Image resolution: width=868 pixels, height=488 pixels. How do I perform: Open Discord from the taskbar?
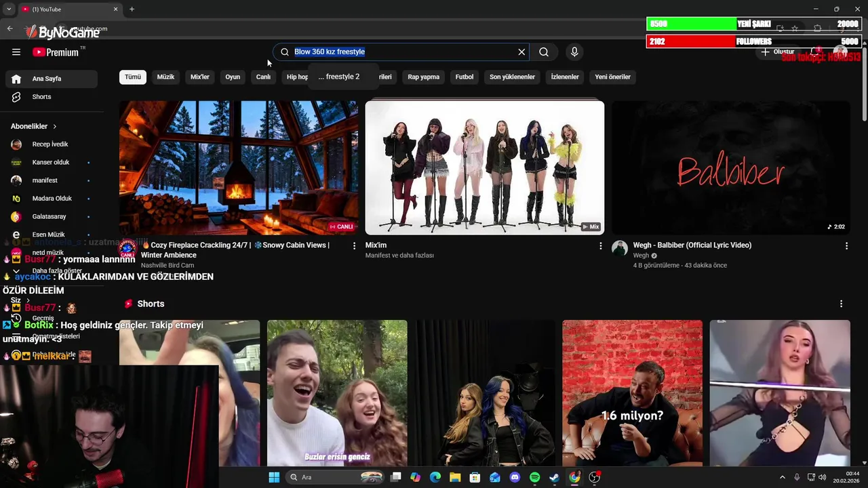coord(515,477)
